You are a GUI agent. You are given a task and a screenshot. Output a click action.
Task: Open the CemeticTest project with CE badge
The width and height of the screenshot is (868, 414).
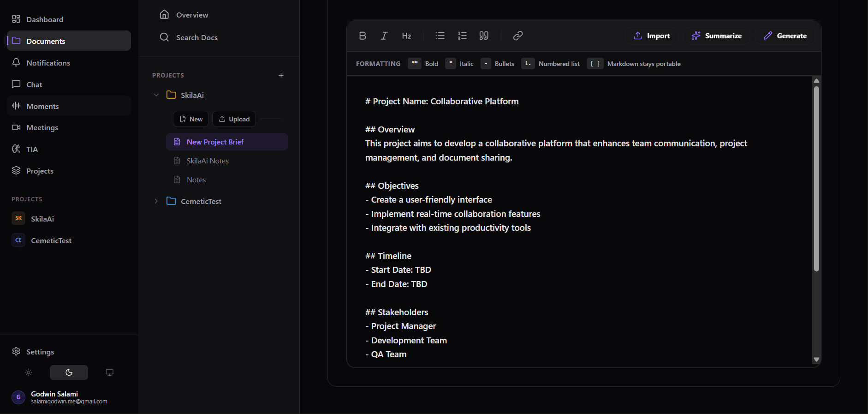69,240
